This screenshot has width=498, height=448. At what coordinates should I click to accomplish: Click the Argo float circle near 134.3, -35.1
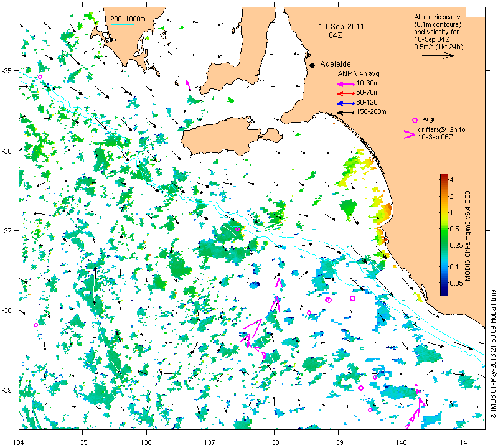point(40,77)
